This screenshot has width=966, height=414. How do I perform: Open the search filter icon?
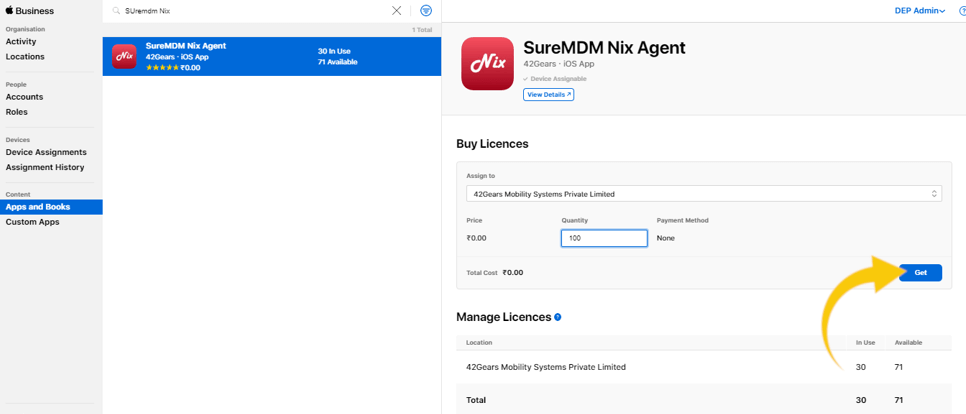(x=426, y=10)
